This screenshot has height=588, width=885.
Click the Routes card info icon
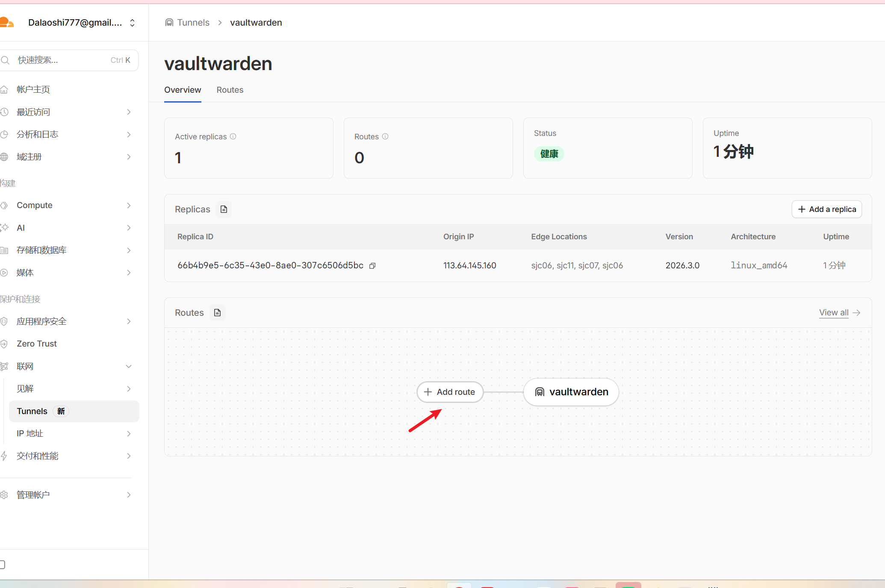click(x=385, y=136)
